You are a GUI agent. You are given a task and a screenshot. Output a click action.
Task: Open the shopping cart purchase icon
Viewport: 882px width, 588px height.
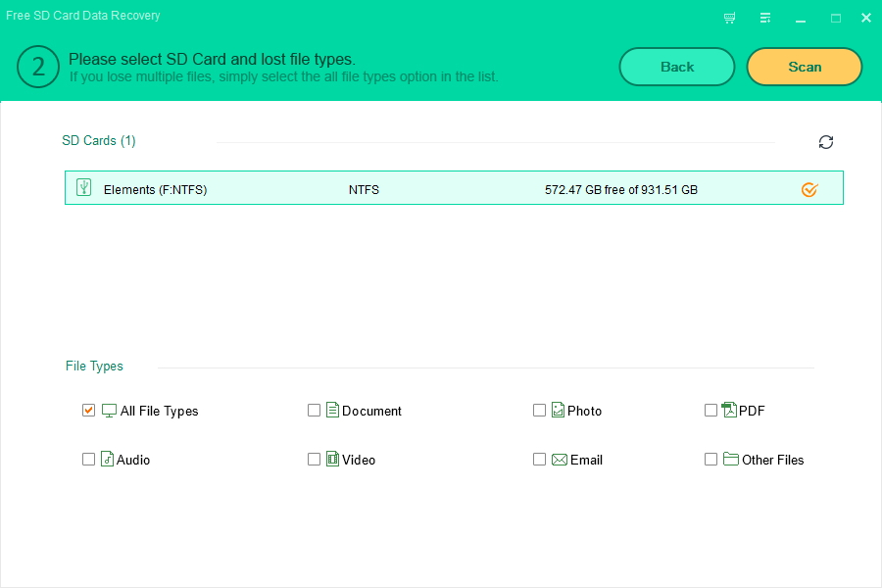click(729, 18)
